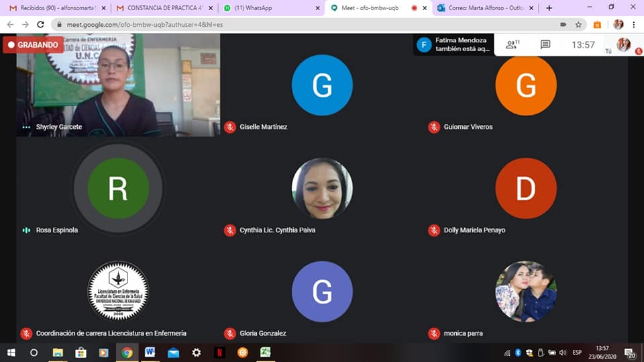This screenshot has height=362, width=644.
Task: Click the Fatima Mendoza joined notification
Action: pyautogui.click(x=453, y=44)
